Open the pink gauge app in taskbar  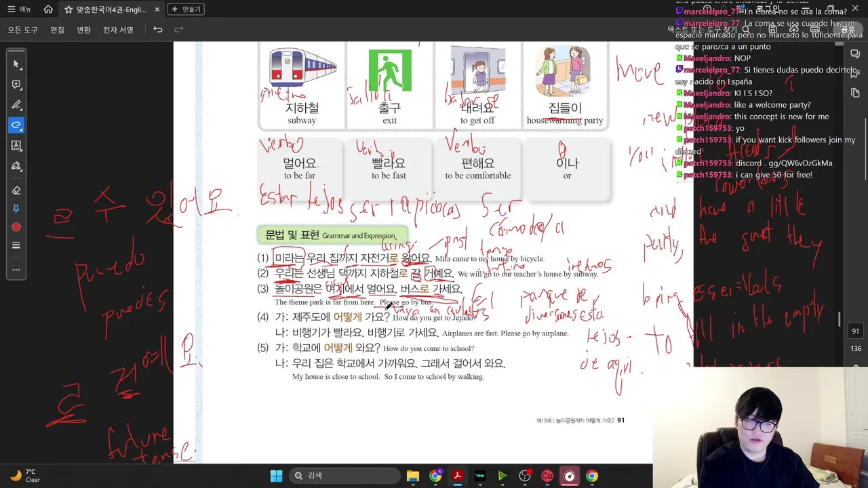pyautogui.click(x=570, y=476)
